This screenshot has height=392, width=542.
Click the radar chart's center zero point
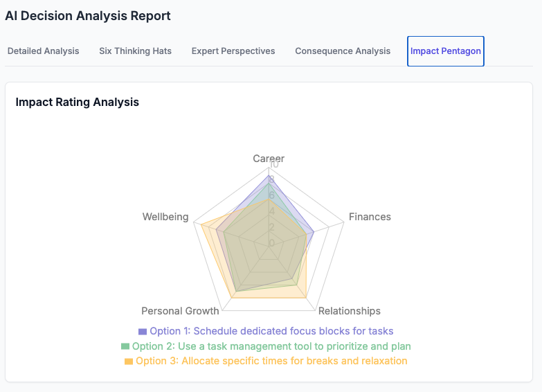pyautogui.click(x=269, y=243)
